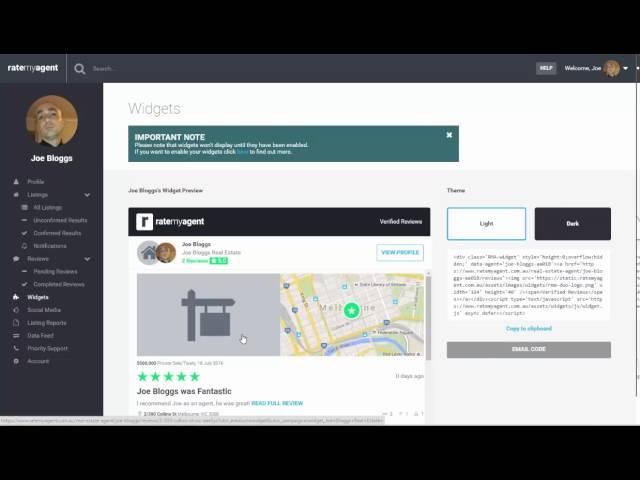This screenshot has height=480, width=640.
Task: Click the Unconfirmed Results dash icon
Action: pos(24,220)
